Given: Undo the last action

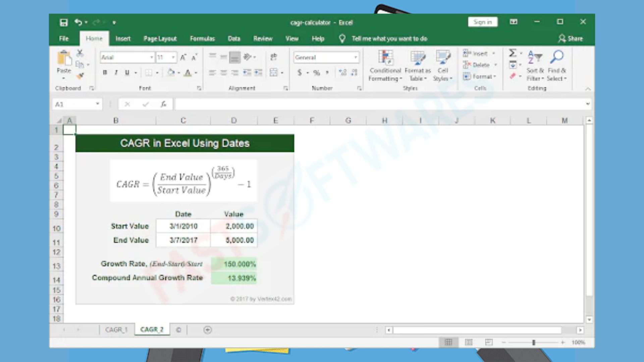Looking at the screenshot, I should [78, 22].
